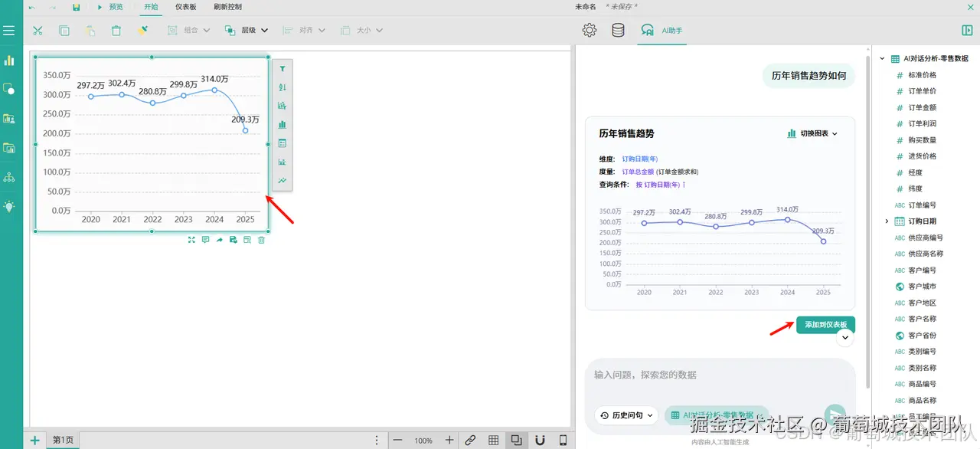980x449 pixels.
Task: Click the comment icon under the chart
Action: 205,240
